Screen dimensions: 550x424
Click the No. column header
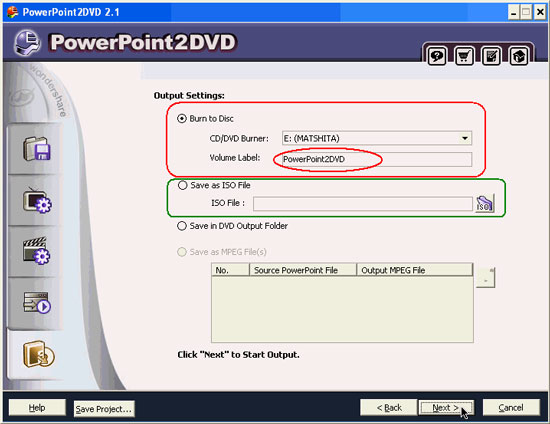(230, 270)
